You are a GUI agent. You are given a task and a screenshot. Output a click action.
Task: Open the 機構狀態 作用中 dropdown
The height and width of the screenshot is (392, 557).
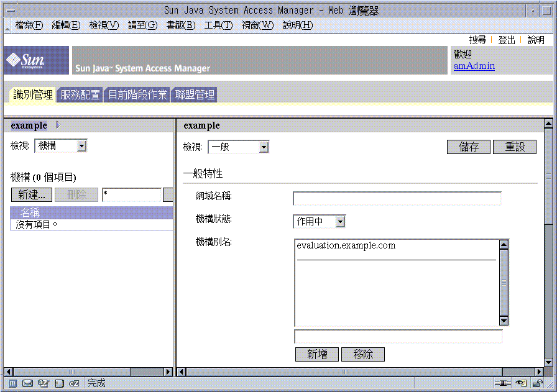tap(320, 222)
